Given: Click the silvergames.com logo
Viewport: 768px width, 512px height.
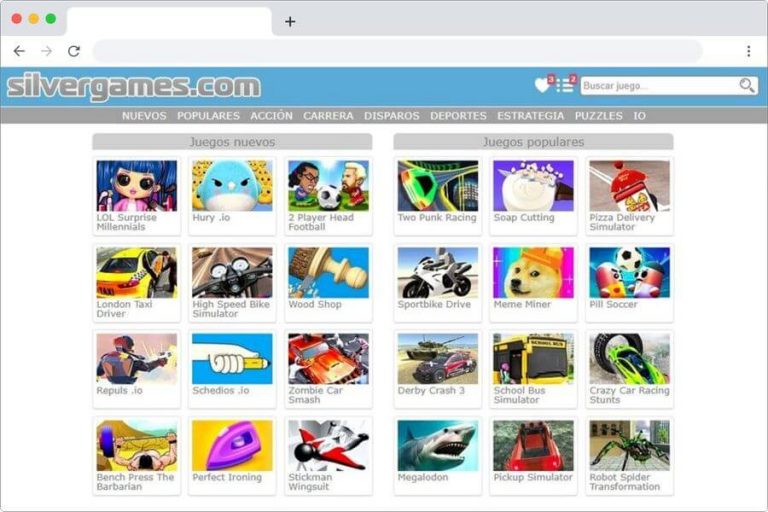Looking at the screenshot, I should pos(134,87).
